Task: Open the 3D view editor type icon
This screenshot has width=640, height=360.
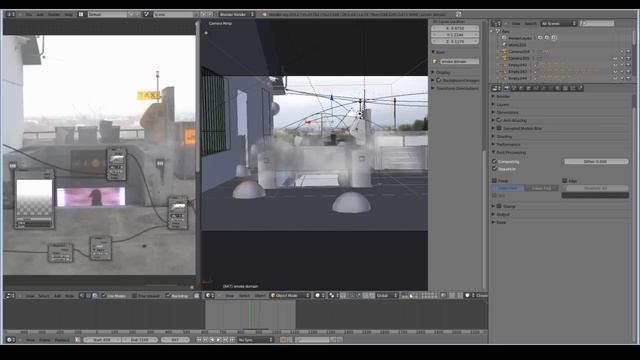Action: [209, 296]
